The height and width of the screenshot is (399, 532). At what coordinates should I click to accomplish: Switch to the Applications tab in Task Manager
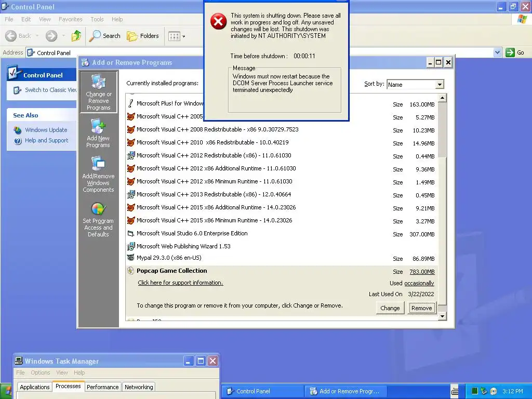tap(35, 387)
